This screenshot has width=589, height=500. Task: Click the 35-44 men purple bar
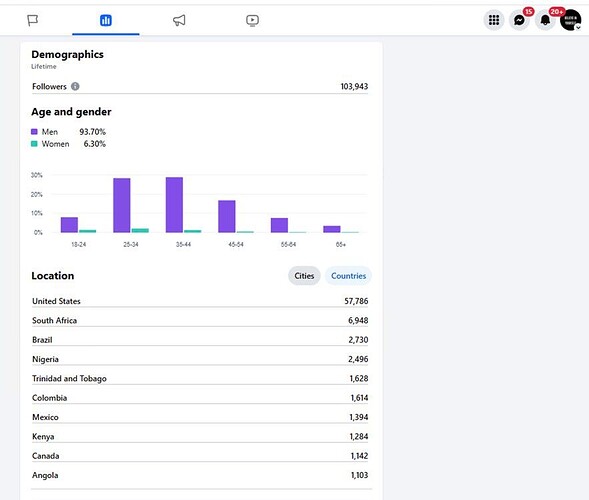click(x=174, y=205)
